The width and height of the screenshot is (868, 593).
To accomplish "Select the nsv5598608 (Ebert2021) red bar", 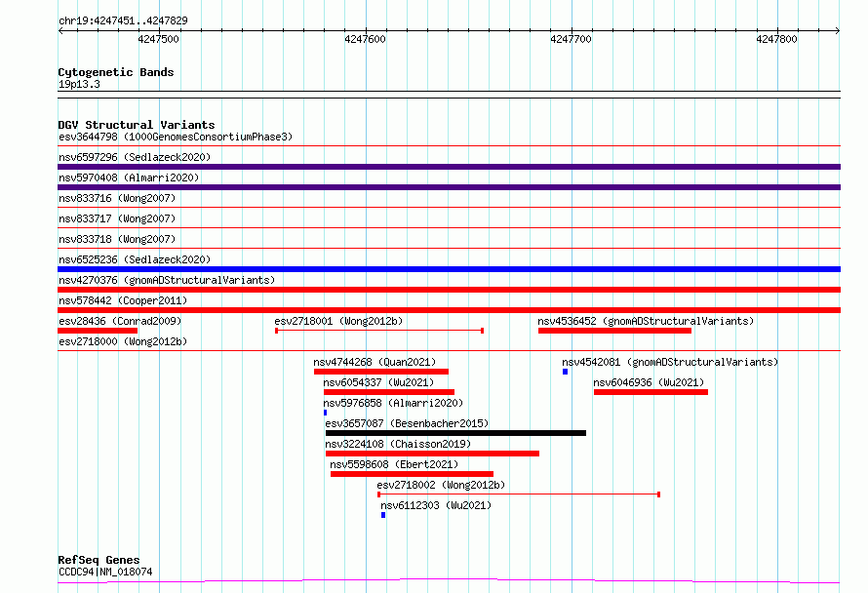I will click(412, 474).
